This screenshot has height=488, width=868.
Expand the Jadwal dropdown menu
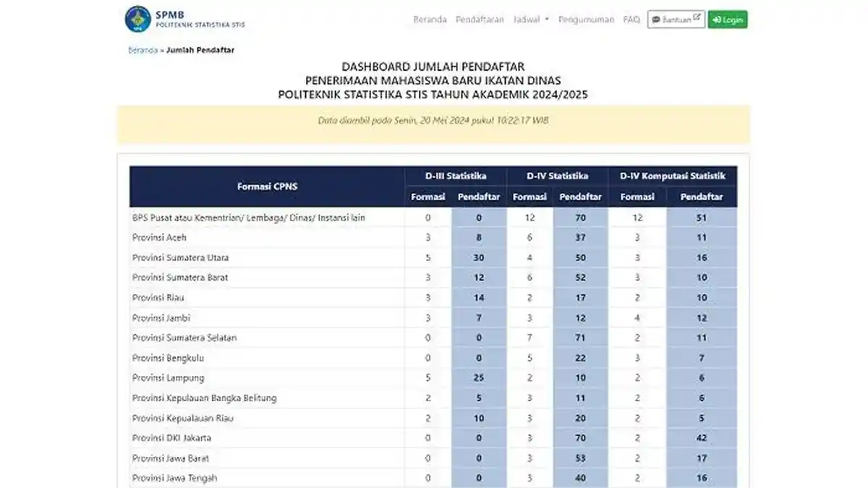[x=531, y=20]
